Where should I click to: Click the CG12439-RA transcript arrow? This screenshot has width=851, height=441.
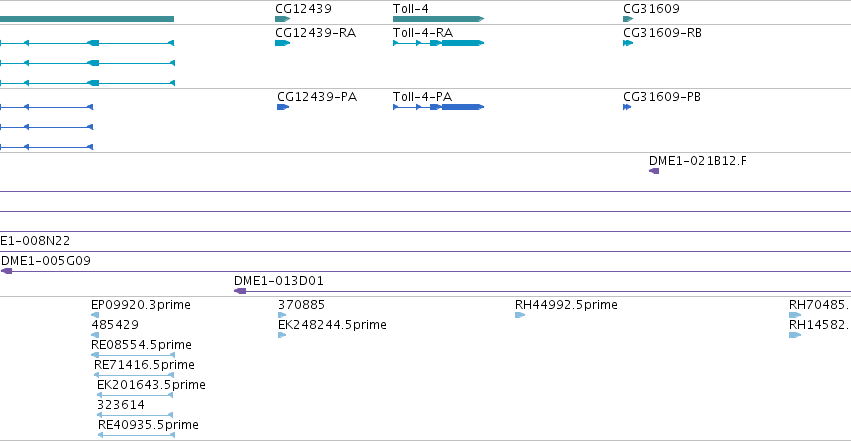click(x=283, y=43)
